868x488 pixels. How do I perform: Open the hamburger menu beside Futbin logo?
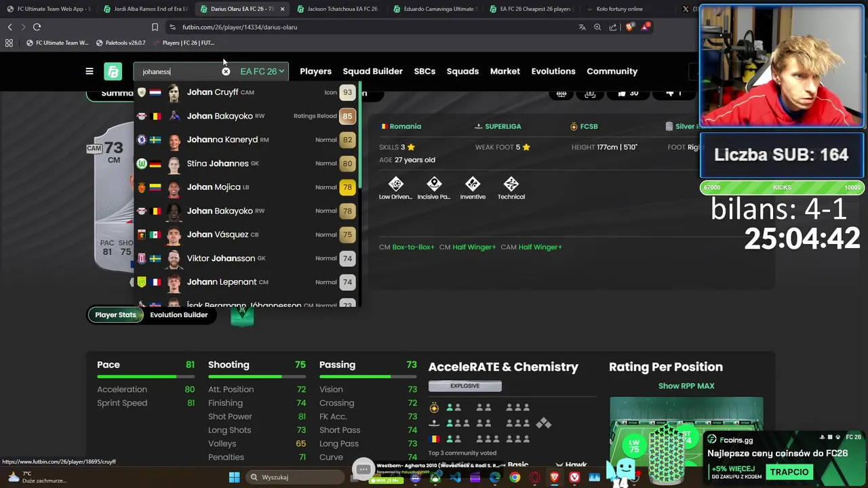coord(89,71)
